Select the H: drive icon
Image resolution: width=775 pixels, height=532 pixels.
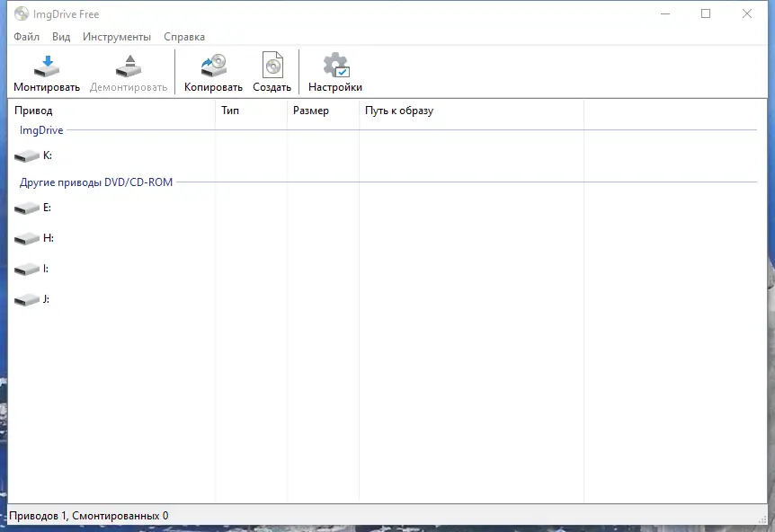pos(27,238)
